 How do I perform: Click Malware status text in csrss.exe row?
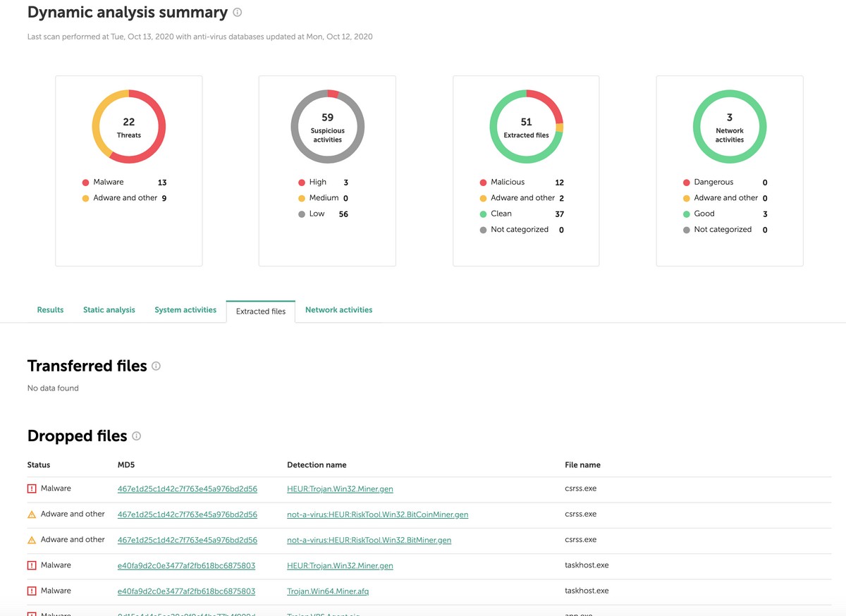pyautogui.click(x=56, y=488)
